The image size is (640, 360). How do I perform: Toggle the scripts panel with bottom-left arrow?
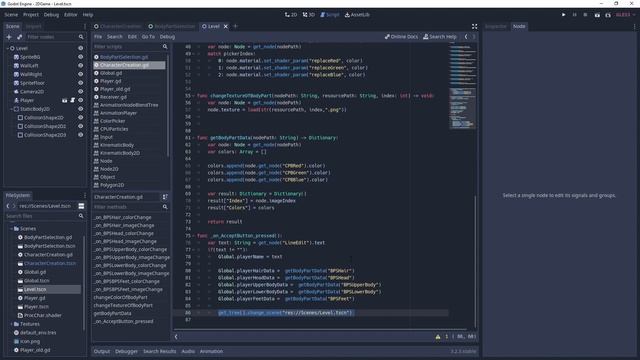[x=176, y=337]
